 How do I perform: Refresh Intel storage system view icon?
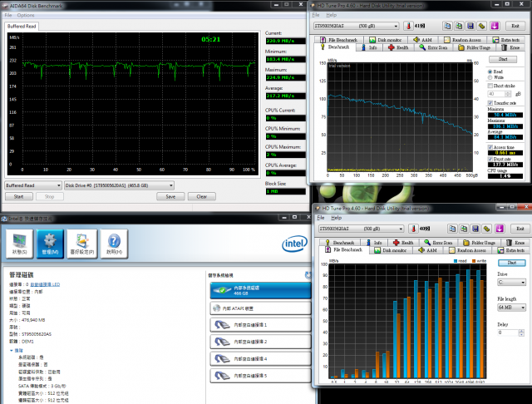(x=308, y=275)
